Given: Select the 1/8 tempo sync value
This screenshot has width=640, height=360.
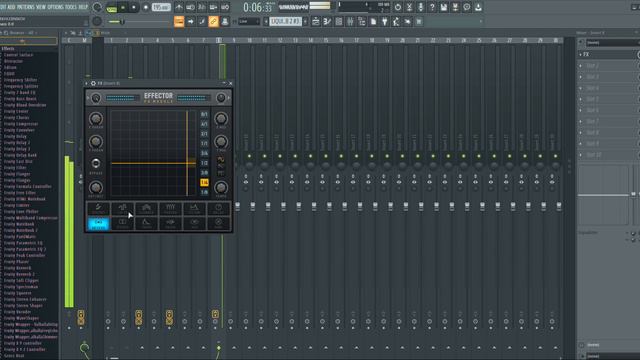Looking at the screenshot, I should [204, 192].
